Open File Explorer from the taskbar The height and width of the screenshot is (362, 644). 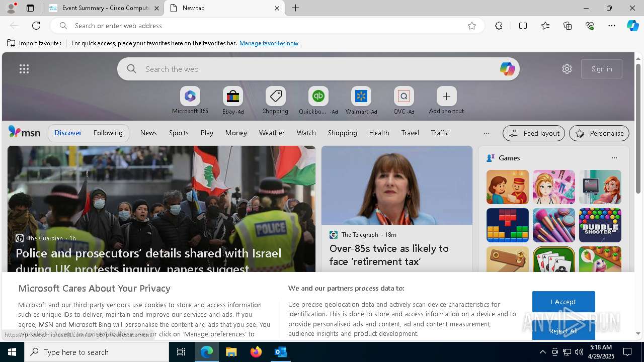(231, 352)
